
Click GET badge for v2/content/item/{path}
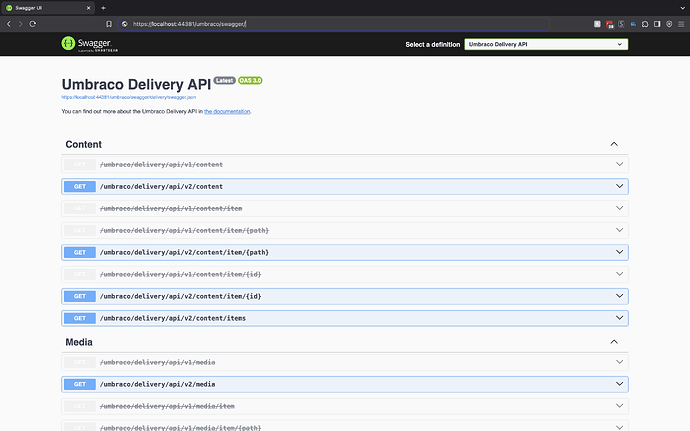click(x=80, y=253)
